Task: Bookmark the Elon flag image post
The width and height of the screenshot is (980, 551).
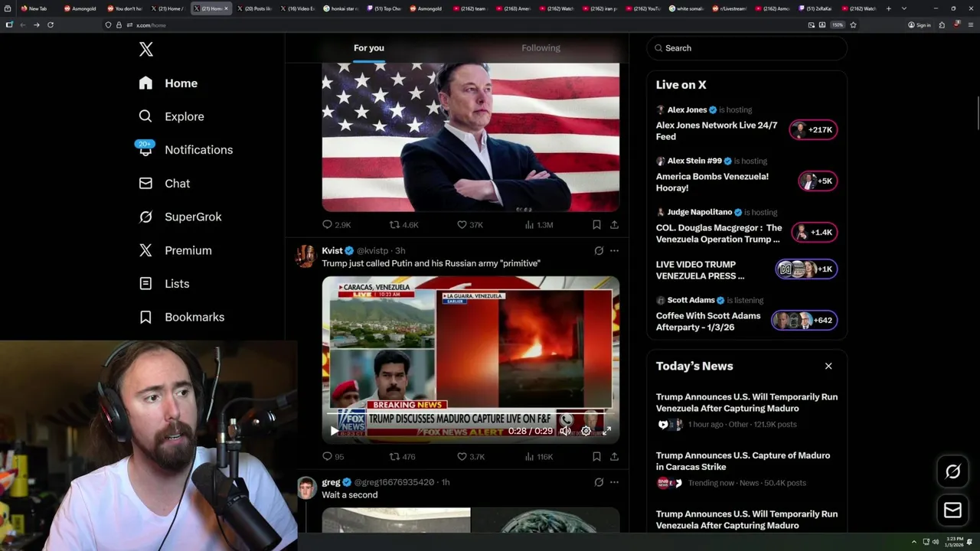Action: coord(596,225)
